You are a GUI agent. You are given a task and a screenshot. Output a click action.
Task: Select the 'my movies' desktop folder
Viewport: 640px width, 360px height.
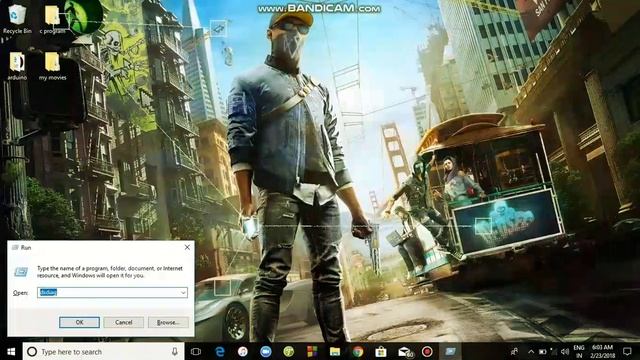52,65
